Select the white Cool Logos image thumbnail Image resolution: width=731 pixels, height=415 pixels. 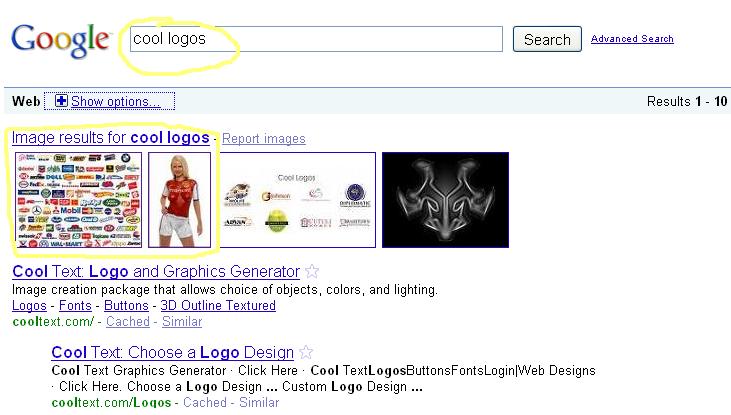click(x=297, y=200)
